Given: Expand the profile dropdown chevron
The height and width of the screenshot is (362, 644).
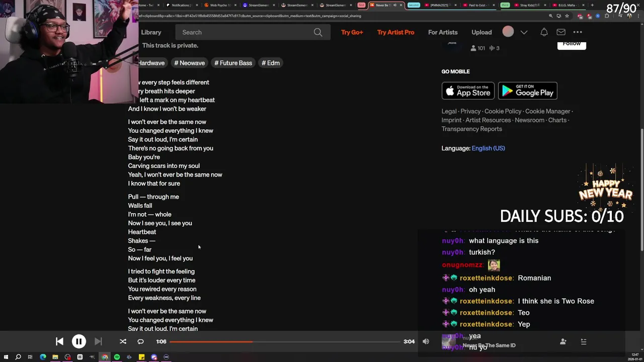Looking at the screenshot, I should click(524, 32).
